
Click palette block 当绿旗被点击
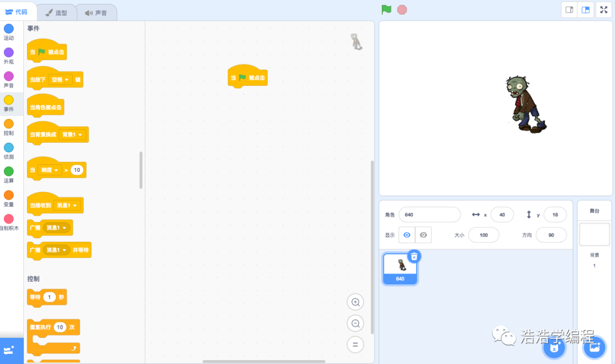[x=47, y=51]
